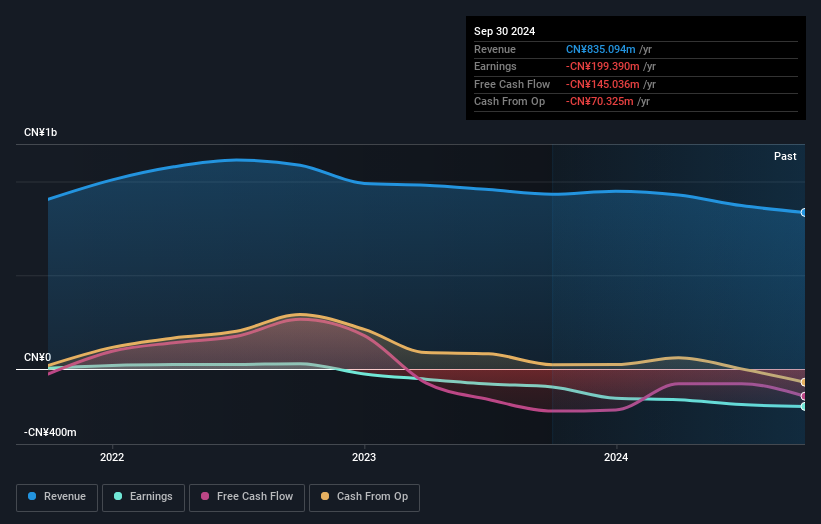821x524 pixels.
Task: Click the Free Cash Flow label in tooltip
Action: tap(512, 84)
